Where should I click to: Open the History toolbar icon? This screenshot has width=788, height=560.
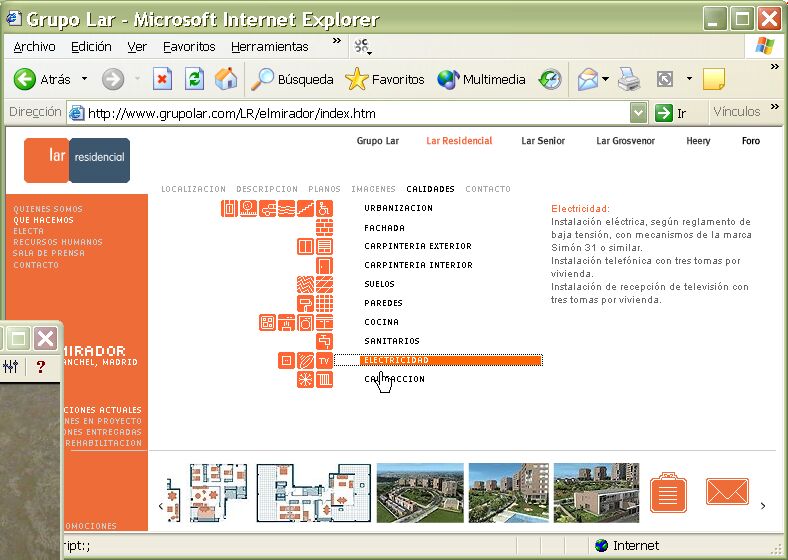pos(550,80)
